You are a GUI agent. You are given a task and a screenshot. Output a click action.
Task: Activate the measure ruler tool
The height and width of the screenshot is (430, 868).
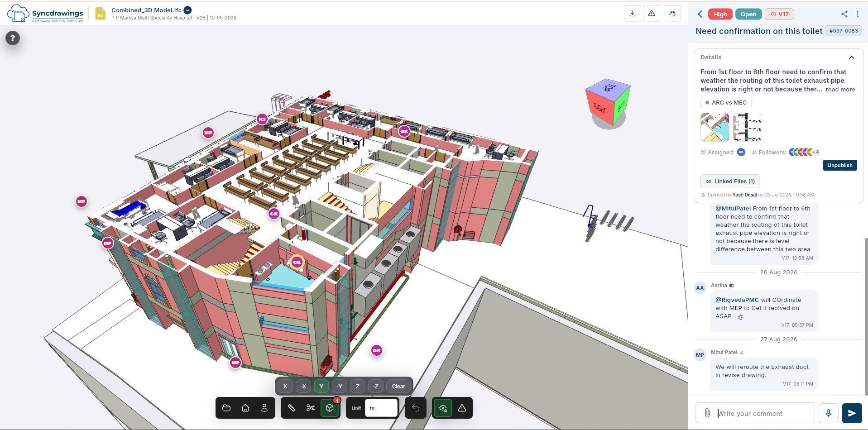click(292, 408)
